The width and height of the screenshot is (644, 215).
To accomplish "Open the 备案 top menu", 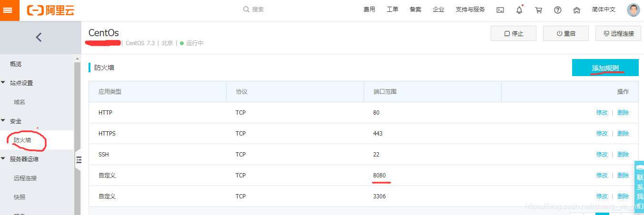I will point(416,10).
